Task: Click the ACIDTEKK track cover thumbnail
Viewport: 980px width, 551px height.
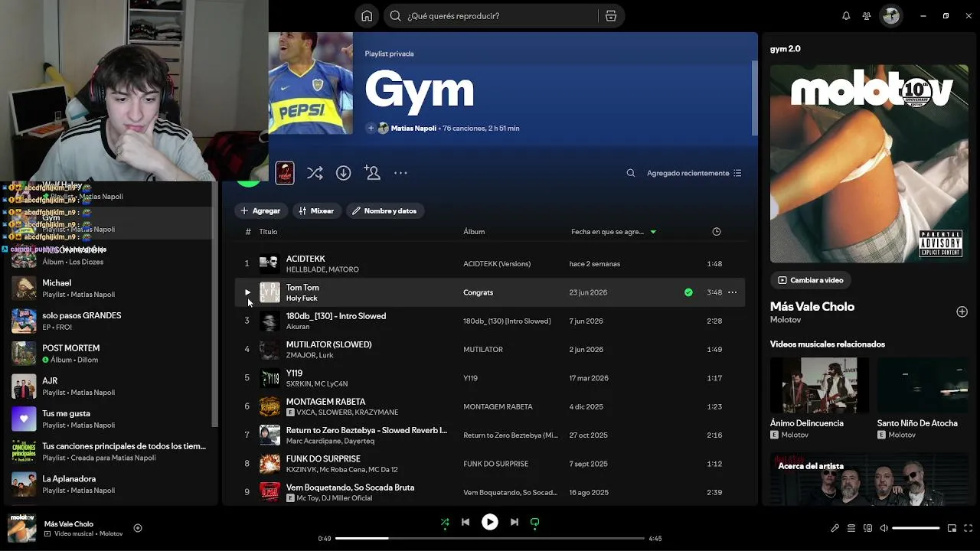Action: click(x=269, y=264)
